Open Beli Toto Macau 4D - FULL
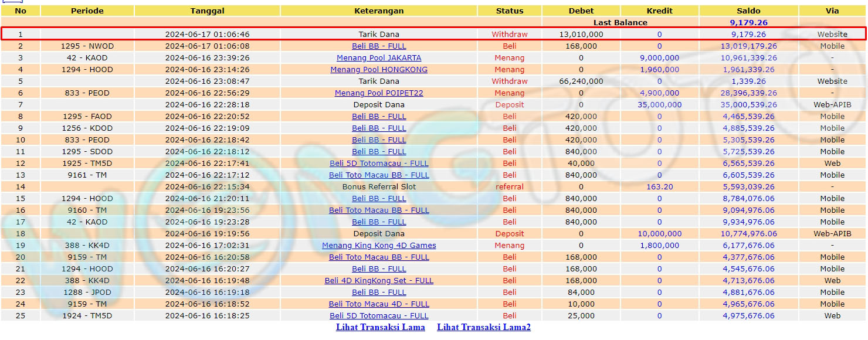Viewport: 868px width, 340px height. (x=379, y=304)
